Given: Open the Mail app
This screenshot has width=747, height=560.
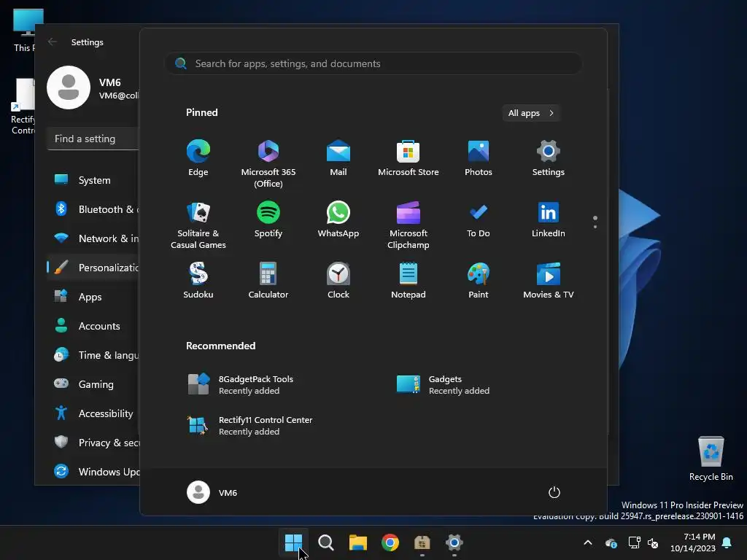Looking at the screenshot, I should (x=338, y=158).
